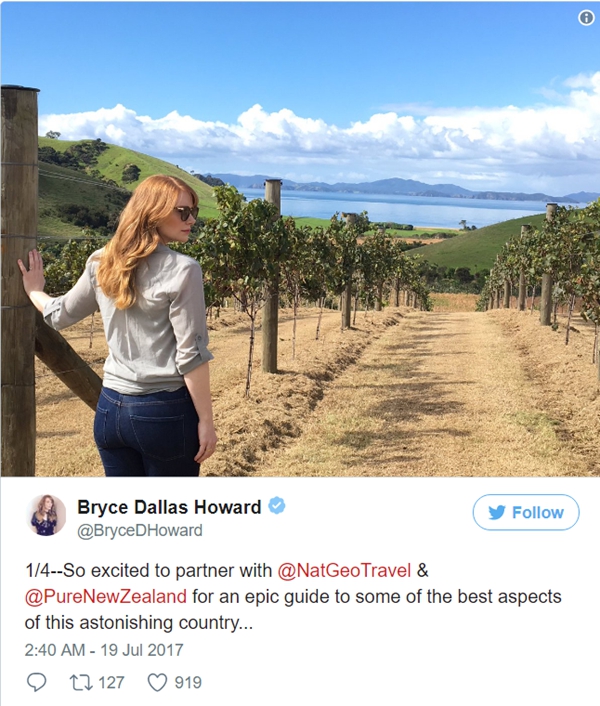
Task: Click the tweet text 'of this astonishing country...'
Action: coord(139,623)
